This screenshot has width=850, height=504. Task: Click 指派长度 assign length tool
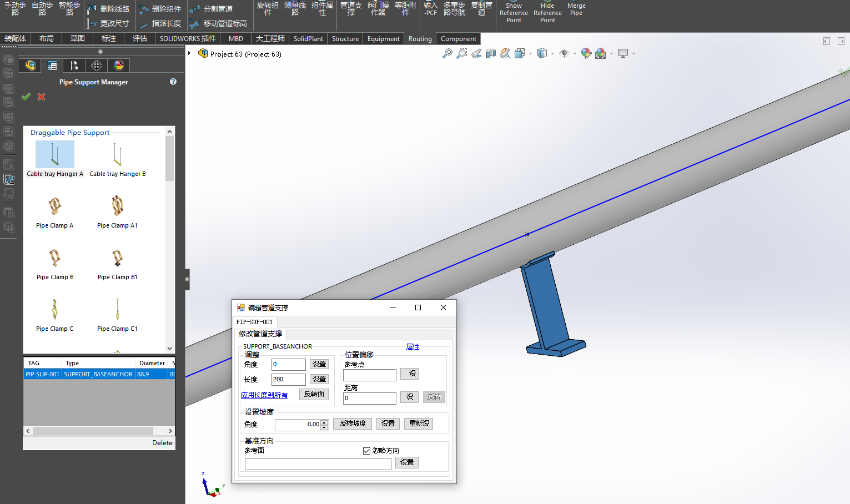pos(160,23)
